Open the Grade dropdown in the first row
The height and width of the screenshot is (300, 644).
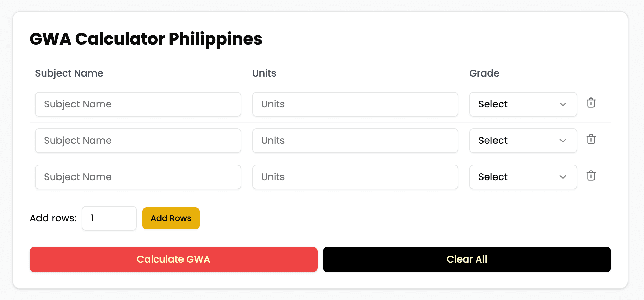pyautogui.click(x=523, y=104)
